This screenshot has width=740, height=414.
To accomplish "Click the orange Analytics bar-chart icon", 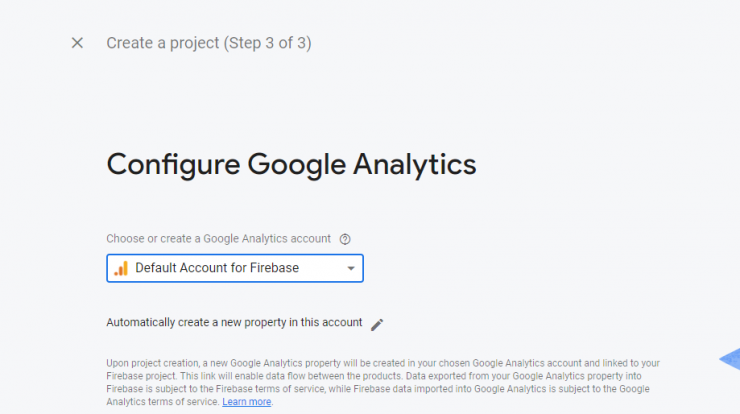I will (x=121, y=268).
